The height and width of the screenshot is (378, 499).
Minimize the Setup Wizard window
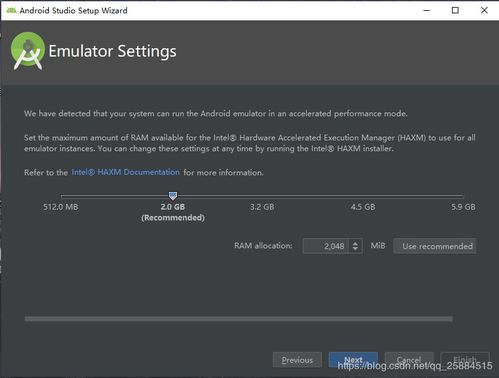tap(427, 10)
